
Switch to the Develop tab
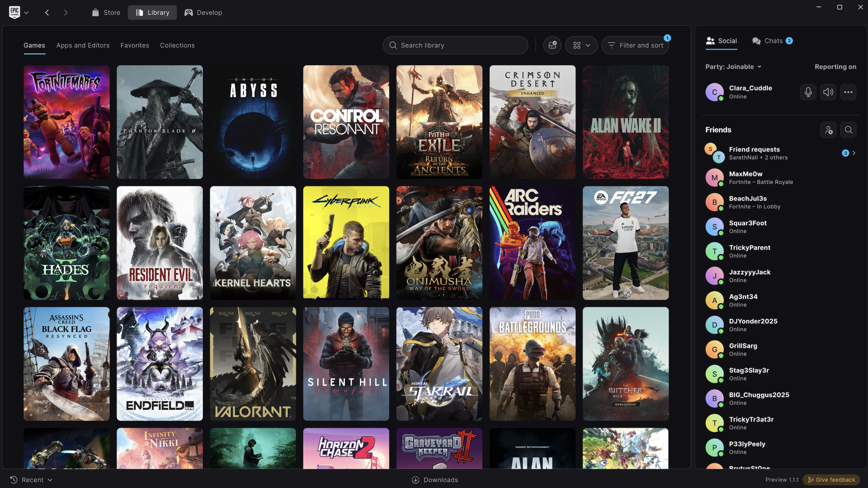pyautogui.click(x=203, y=13)
